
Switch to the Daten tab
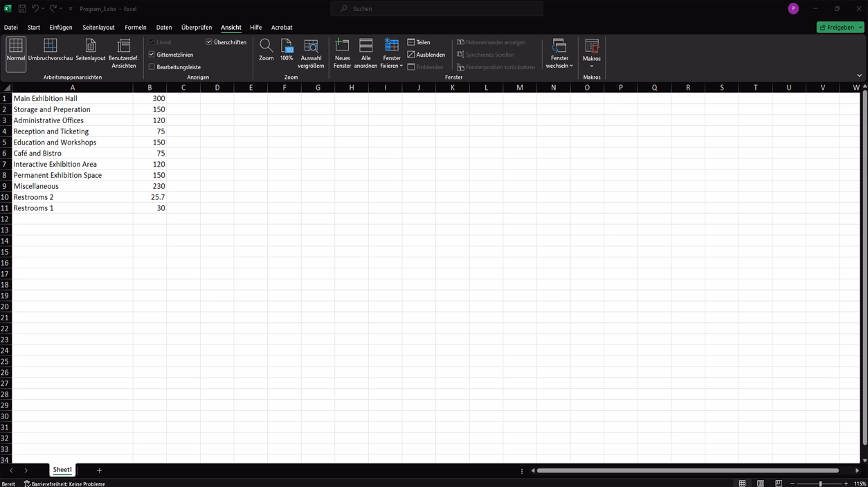pos(164,28)
